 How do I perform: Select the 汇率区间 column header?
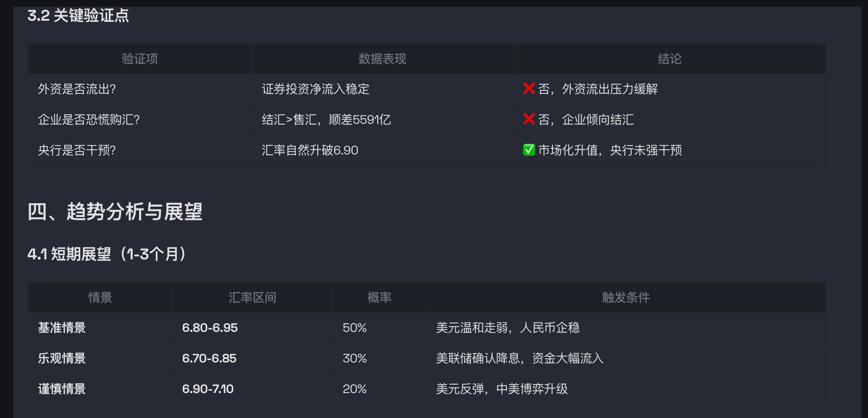(252, 297)
